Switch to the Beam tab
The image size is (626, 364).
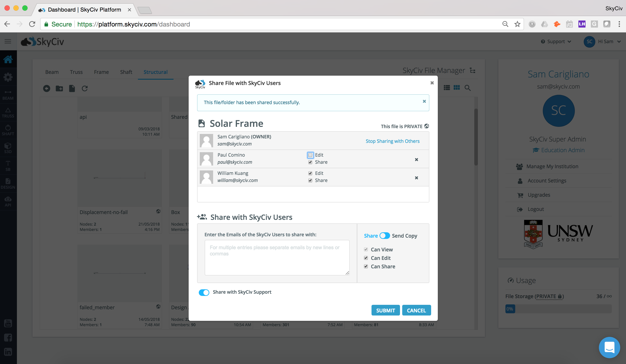[x=52, y=72]
